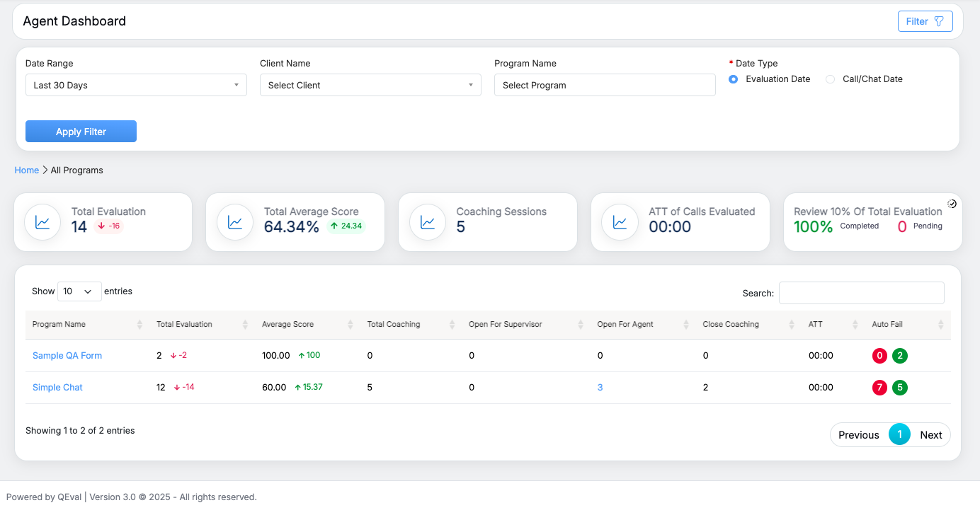Click the Coaching Sessions chart icon
The height and width of the screenshot is (515, 980).
[428, 222]
